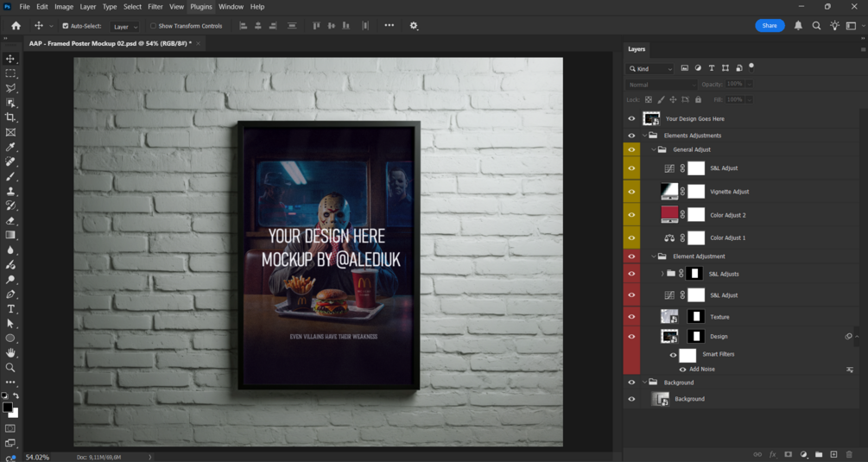Open the Filter menu

tap(155, 7)
